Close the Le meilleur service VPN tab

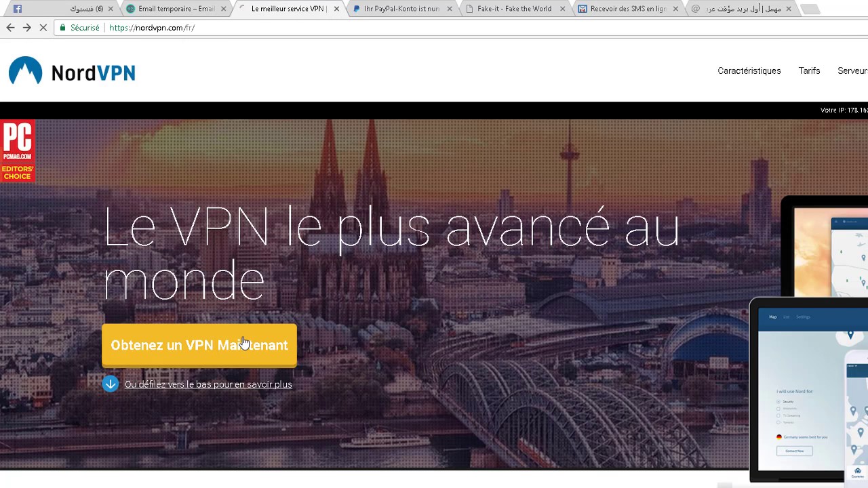336,9
